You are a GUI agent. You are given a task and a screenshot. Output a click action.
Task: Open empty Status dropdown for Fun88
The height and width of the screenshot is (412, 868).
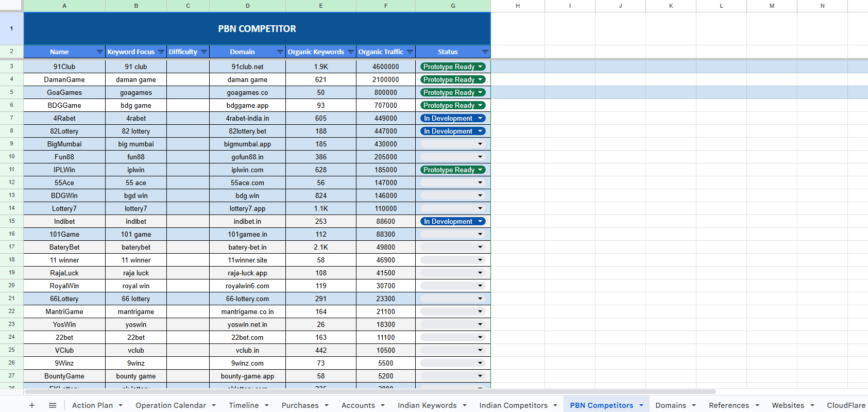[x=453, y=157]
